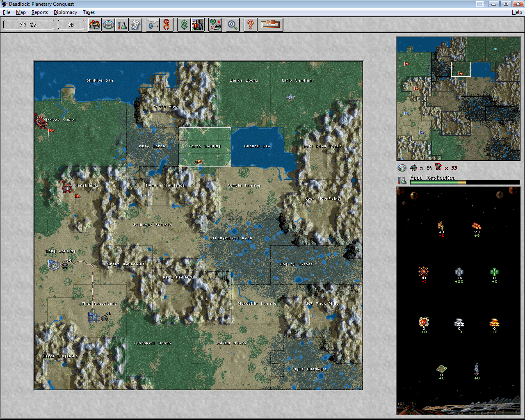
Task: Open the race leaders portrait icon
Action: (198, 25)
